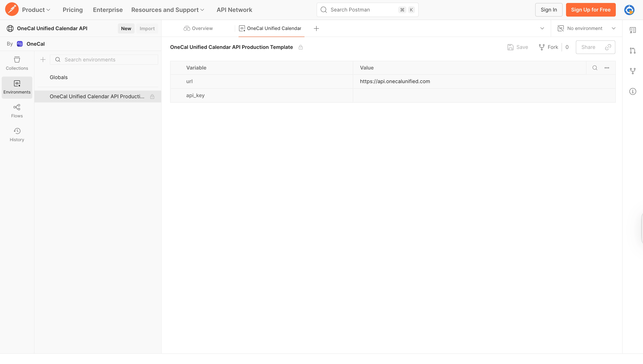Expand the Product menu
Image resolution: width=643 pixels, height=364 pixels.
click(x=36, y=10)
